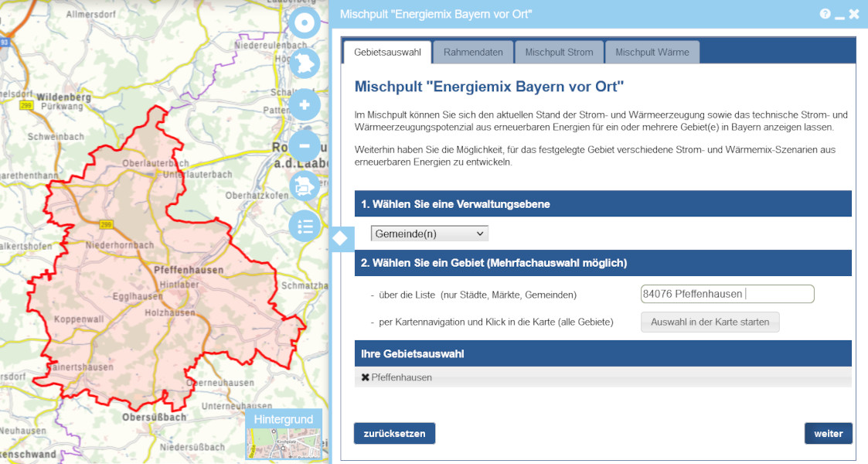The height and width of the screenshot is (464, 868).
Task: Open the legend list icon
Action: click(x=305, y=227)
